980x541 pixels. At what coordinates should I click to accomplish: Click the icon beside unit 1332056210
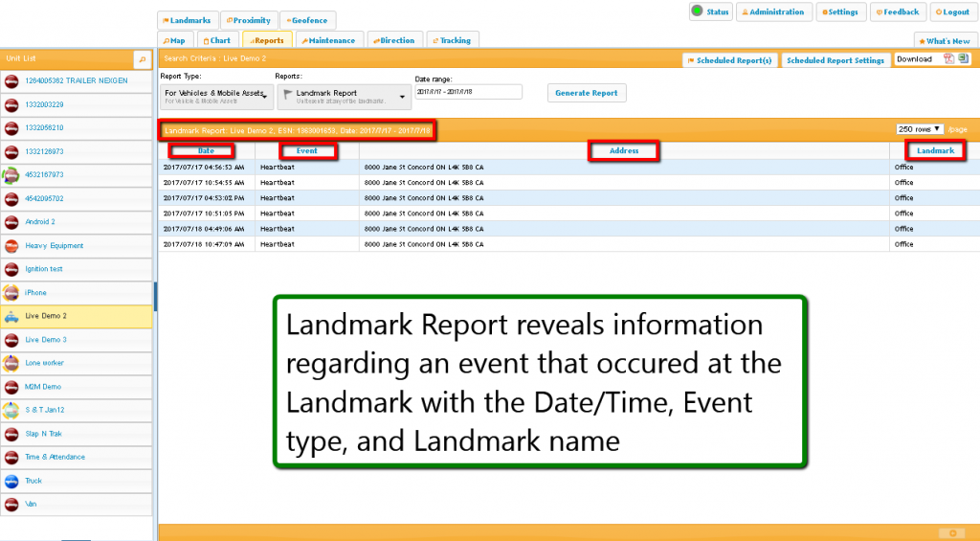pyautogui.click(x=11, y=128)
